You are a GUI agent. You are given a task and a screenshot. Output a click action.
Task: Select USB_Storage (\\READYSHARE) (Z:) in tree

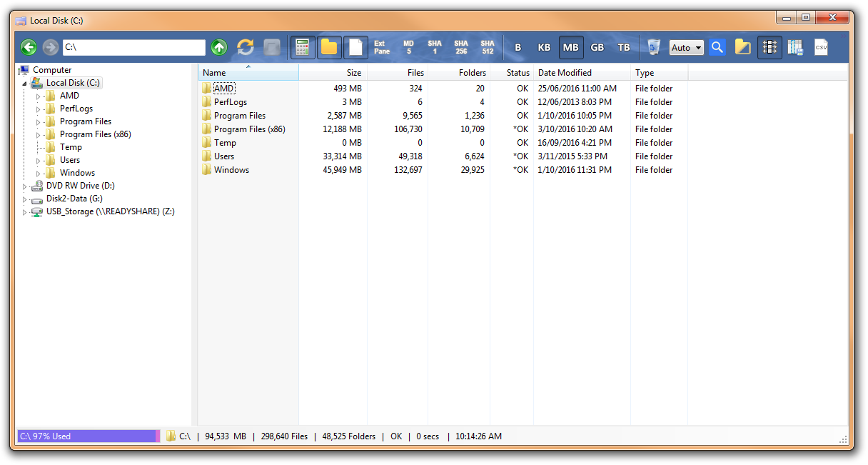click(111, 211)
